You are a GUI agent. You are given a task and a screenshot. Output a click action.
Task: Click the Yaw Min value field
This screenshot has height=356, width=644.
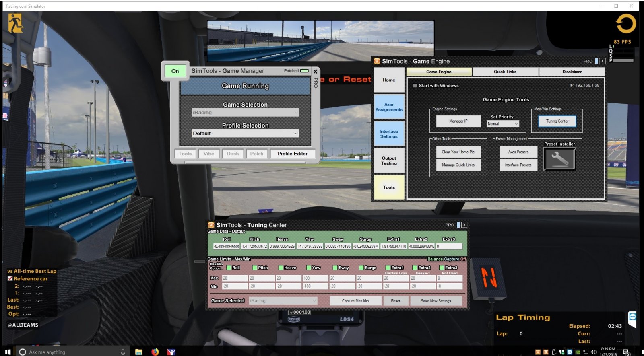click(315, 286)
